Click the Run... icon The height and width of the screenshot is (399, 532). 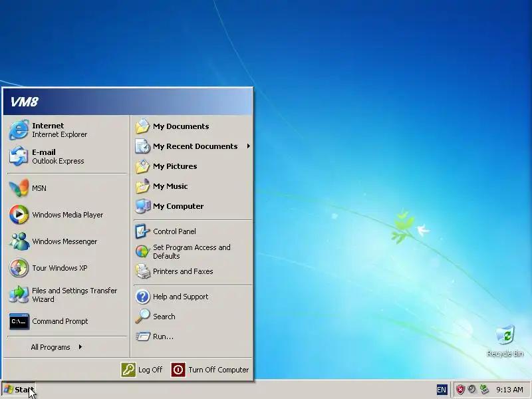pos(142,336)
